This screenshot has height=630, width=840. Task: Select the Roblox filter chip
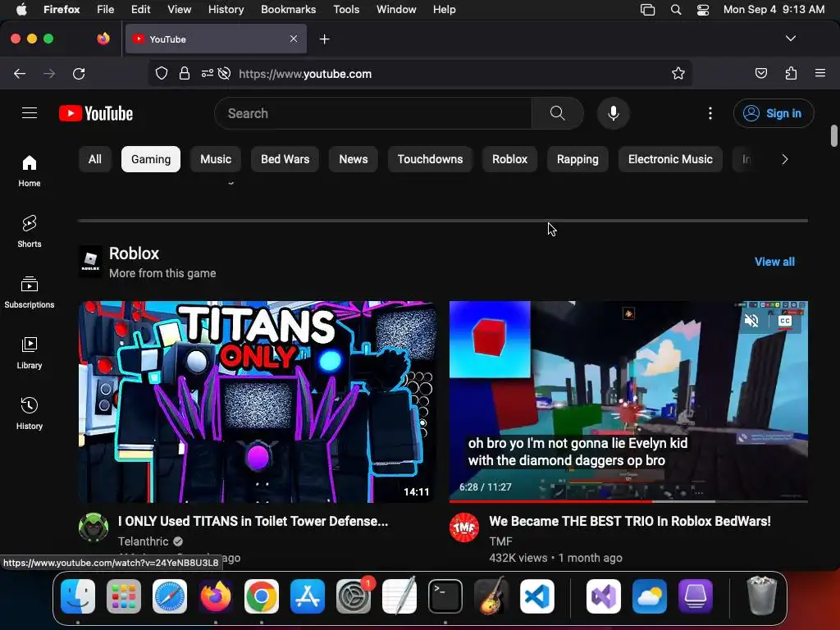tap(510, 159)
